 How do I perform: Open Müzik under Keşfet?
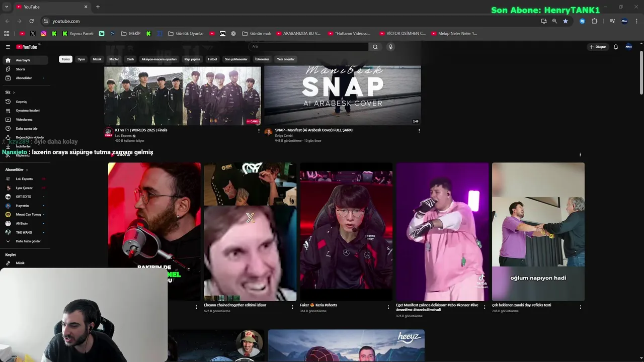[25, 263]
